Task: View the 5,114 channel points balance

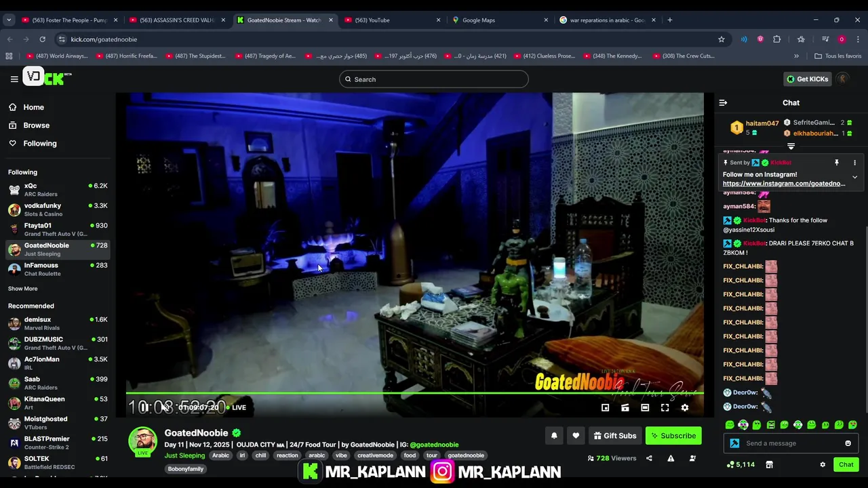Action: pos(741,464)
